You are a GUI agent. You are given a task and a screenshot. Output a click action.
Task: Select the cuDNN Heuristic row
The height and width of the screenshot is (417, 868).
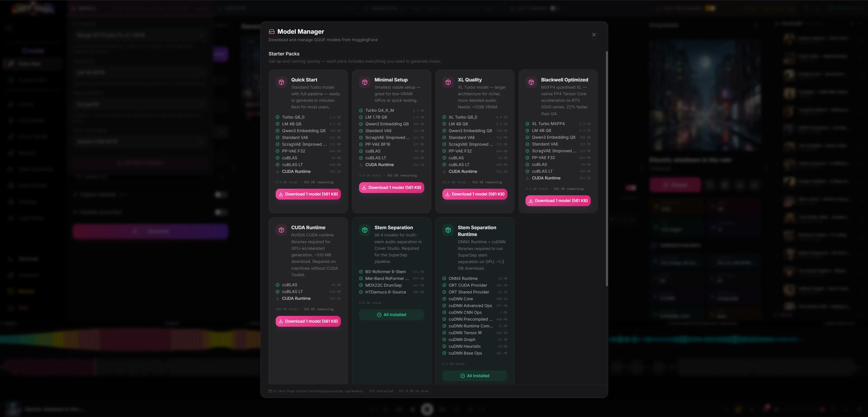point(475,346)
